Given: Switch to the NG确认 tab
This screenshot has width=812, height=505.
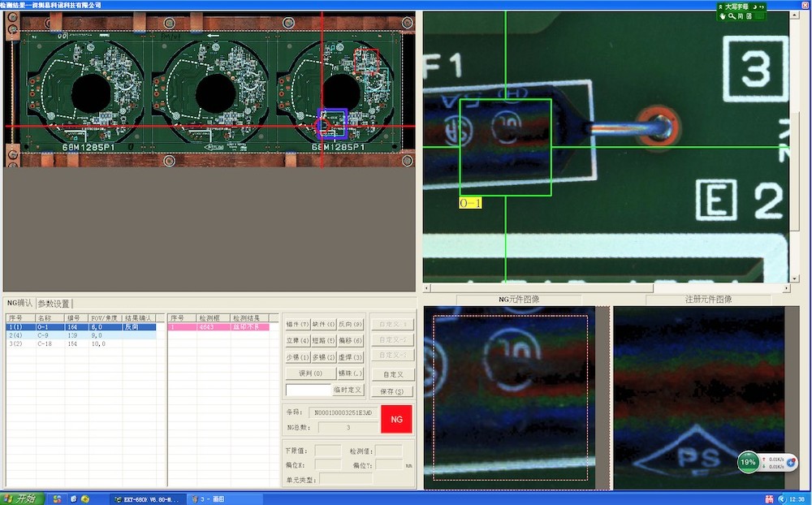Looking at the screenshot, I should (x=19, y=304).
